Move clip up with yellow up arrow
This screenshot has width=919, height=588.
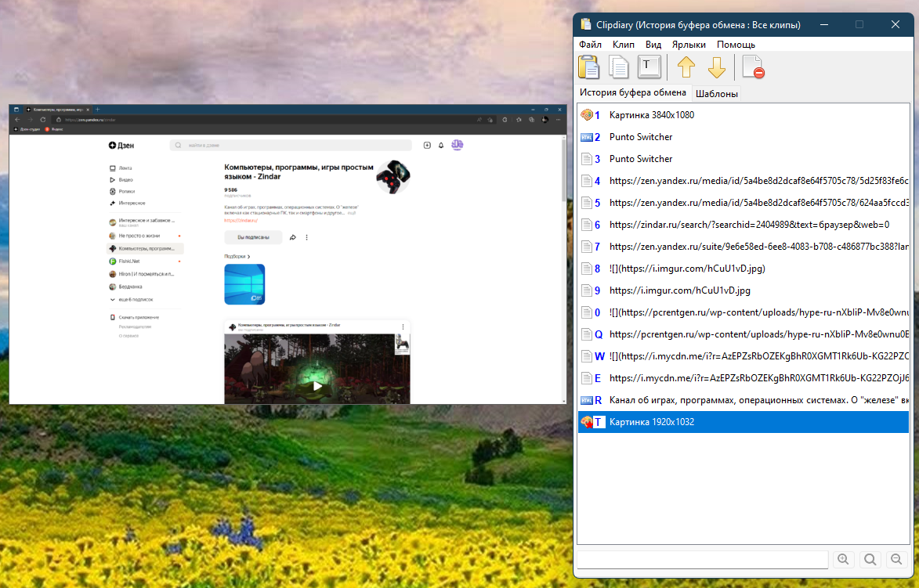click(686, 67)
